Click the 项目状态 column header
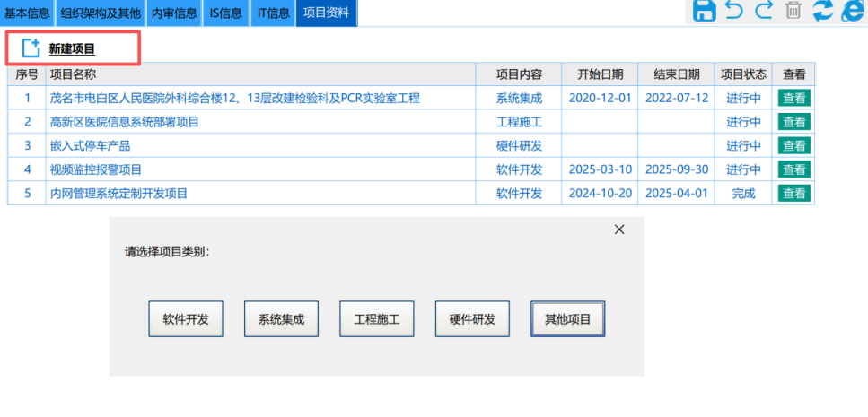This screenshot has height=417, width=868. [x=743, y=74]
